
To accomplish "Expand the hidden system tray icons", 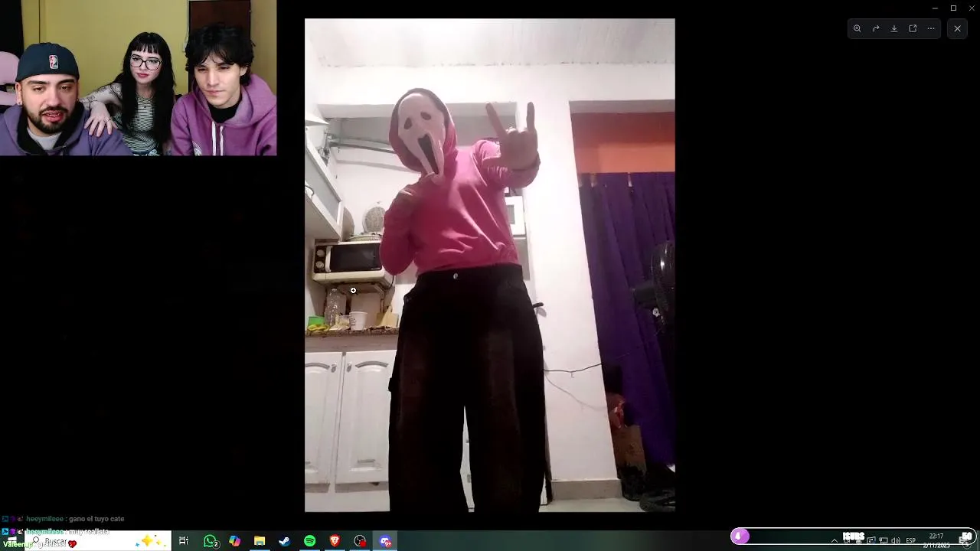I will (835, 541).
